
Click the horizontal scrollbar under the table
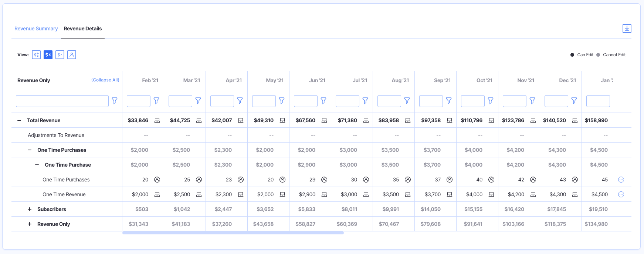(x=233, y=233)
